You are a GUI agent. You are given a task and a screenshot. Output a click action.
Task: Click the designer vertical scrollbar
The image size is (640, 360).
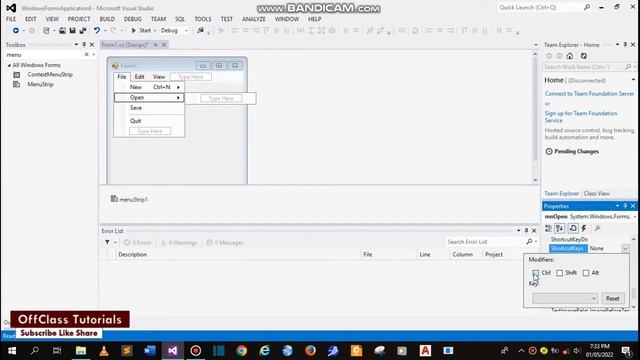click(x=535, y=118)
